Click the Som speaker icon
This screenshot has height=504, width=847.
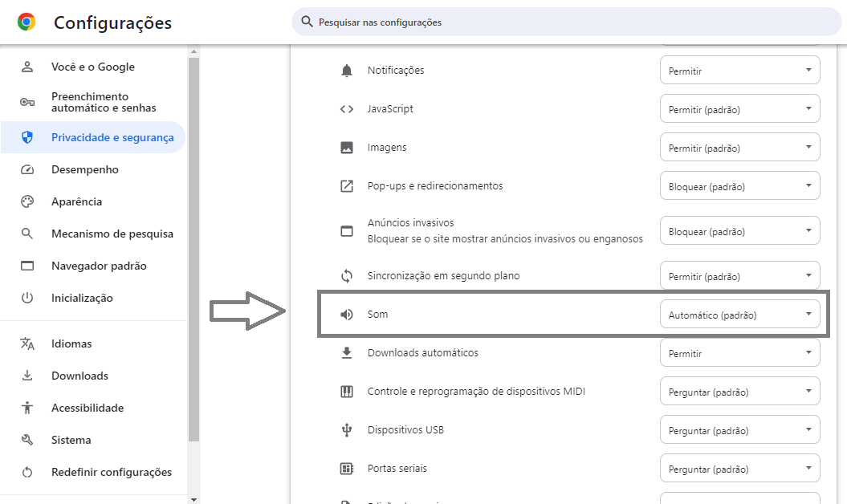pos(347,315)
